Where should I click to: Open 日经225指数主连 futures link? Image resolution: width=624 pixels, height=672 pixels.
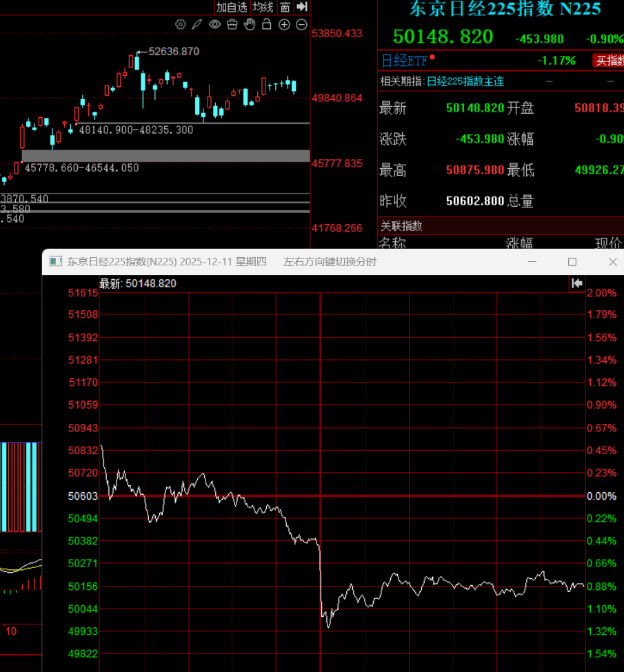pos(465,81)
